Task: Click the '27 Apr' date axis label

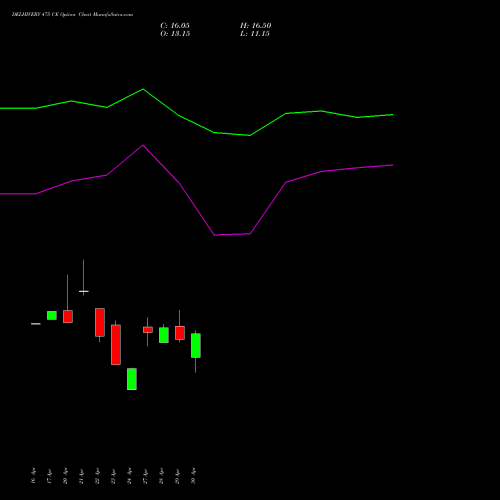Action: coord(145,476)
